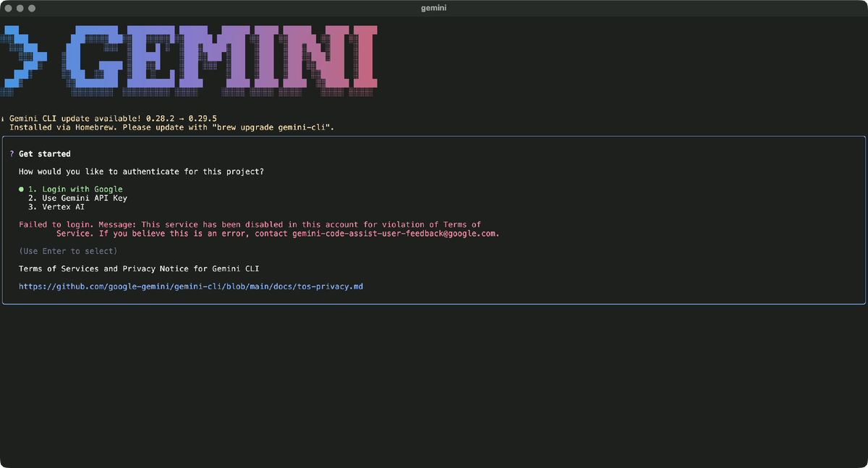Click the GEMINI ASCII art logo

(x=190, y=61)
